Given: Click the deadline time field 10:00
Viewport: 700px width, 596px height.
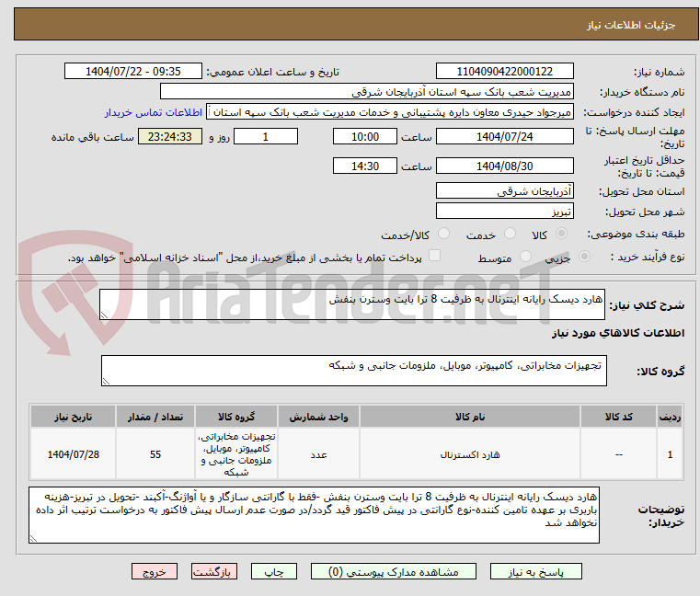Looking at the screenshot, I should pos(365,137).
